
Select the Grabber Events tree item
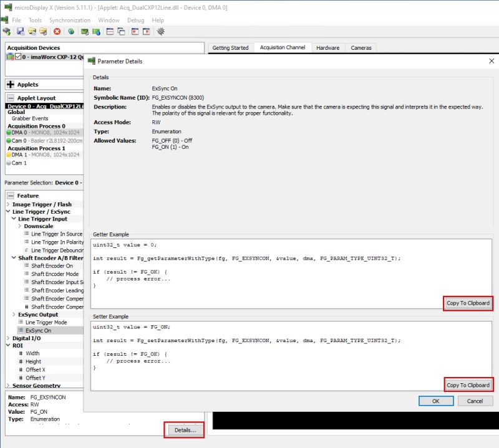point(30,118)
